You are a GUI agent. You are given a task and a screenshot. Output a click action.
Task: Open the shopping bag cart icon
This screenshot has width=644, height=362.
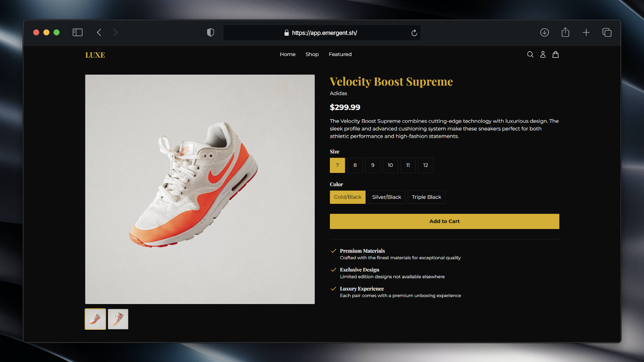pyautogui.click(x=555, y=55)
